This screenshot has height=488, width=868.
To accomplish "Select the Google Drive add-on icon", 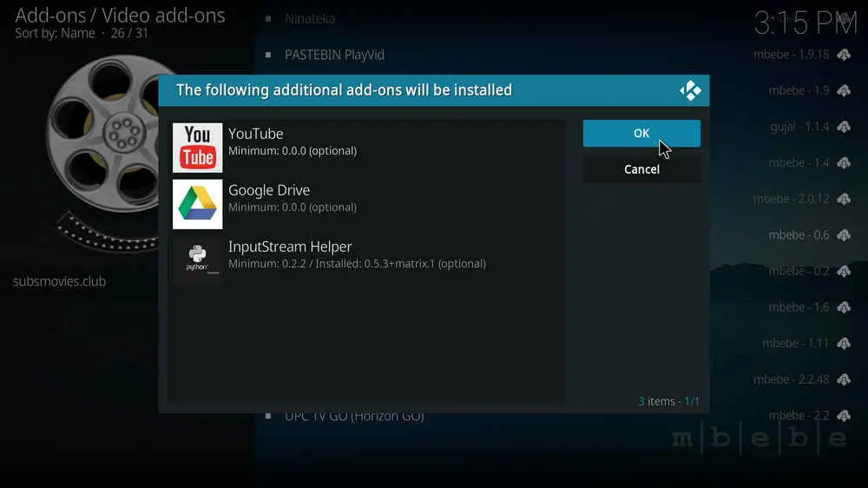I will [x=198, y=204].
